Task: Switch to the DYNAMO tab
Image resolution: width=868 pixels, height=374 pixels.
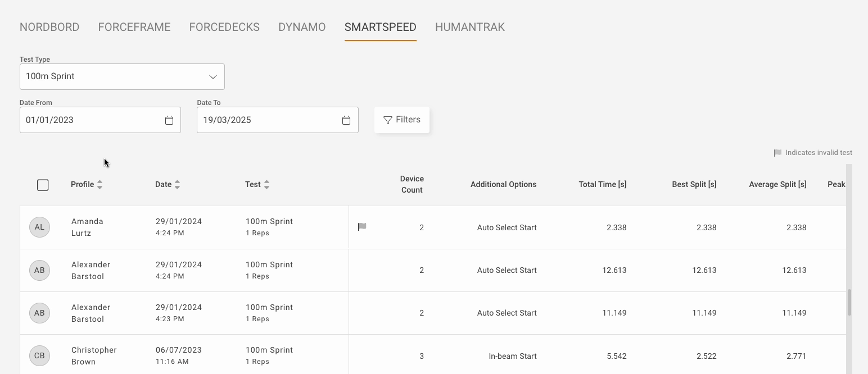Action: click(x=302, y=27)
